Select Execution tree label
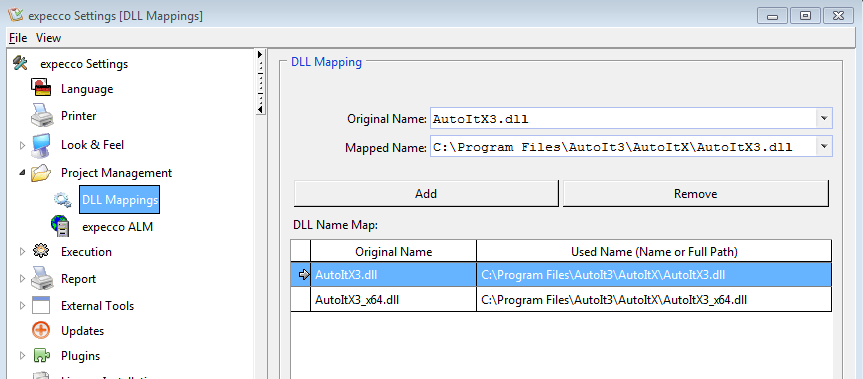The height and width of the screenshot is (379, 863). pos(86,251)
